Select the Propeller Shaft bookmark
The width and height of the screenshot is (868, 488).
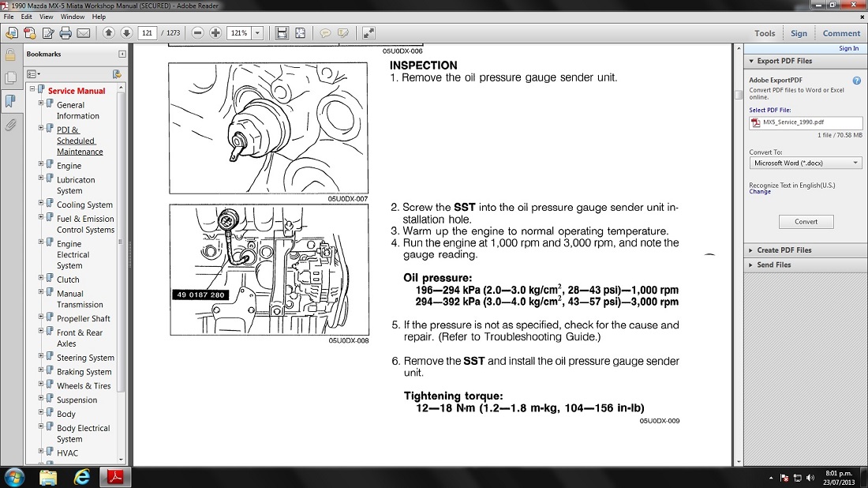(x=83, y=318)
